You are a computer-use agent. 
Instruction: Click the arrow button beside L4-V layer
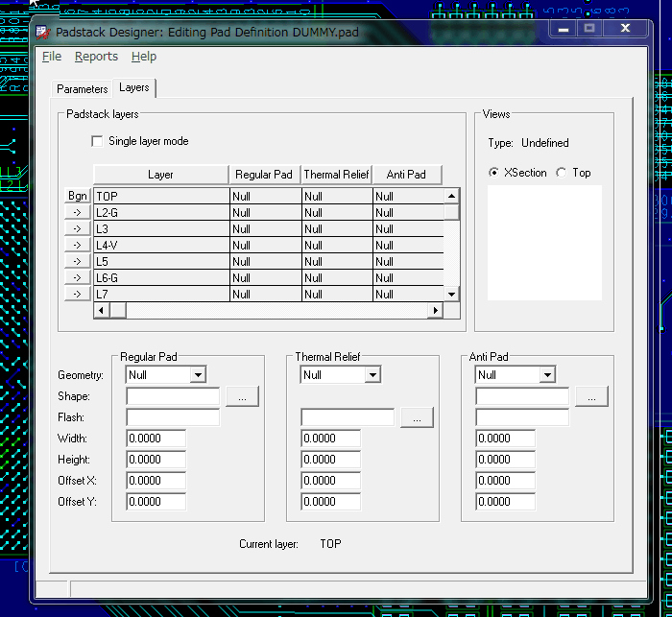pyautogui.click(x=78, y=245)
